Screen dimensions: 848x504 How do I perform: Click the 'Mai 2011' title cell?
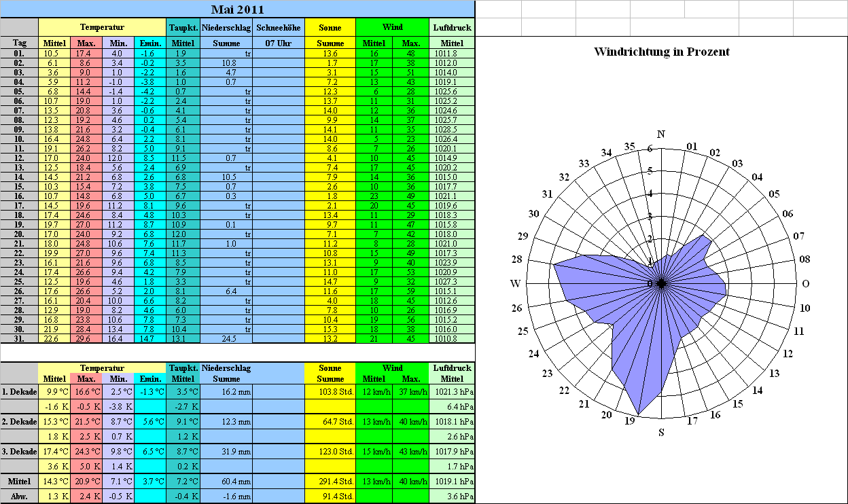[237, 9]
